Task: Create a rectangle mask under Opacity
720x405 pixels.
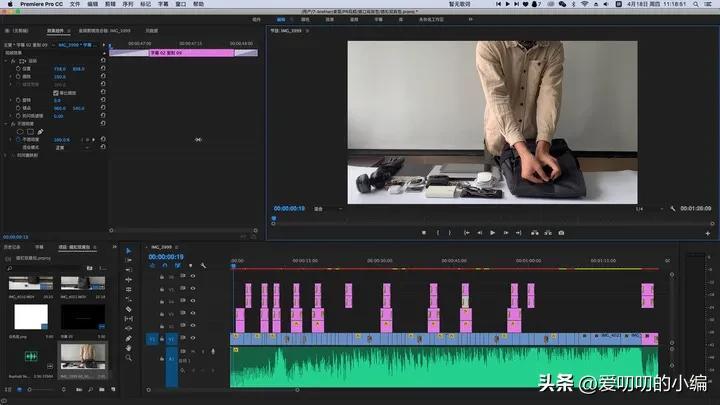Action: pyautogui.click(x=30, y=132)
